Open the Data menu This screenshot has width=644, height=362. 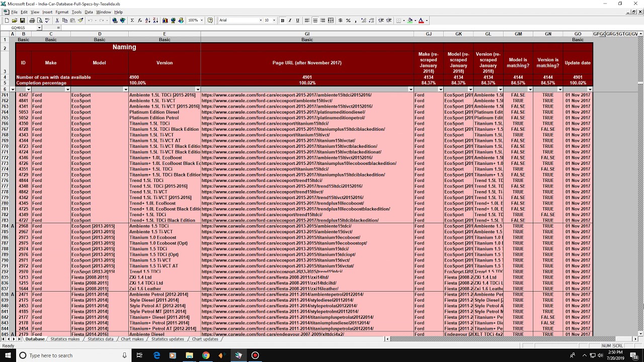coord(89,12)
